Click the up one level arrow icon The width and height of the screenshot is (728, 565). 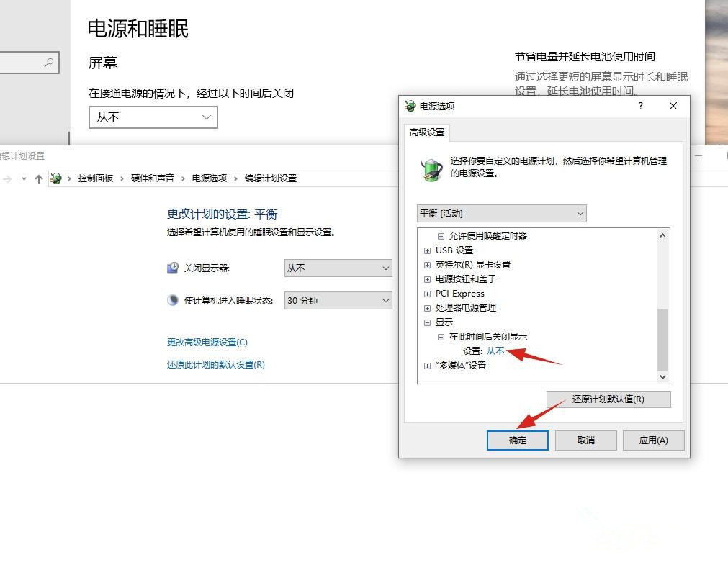pyautogui.click(x=38, y=178)
